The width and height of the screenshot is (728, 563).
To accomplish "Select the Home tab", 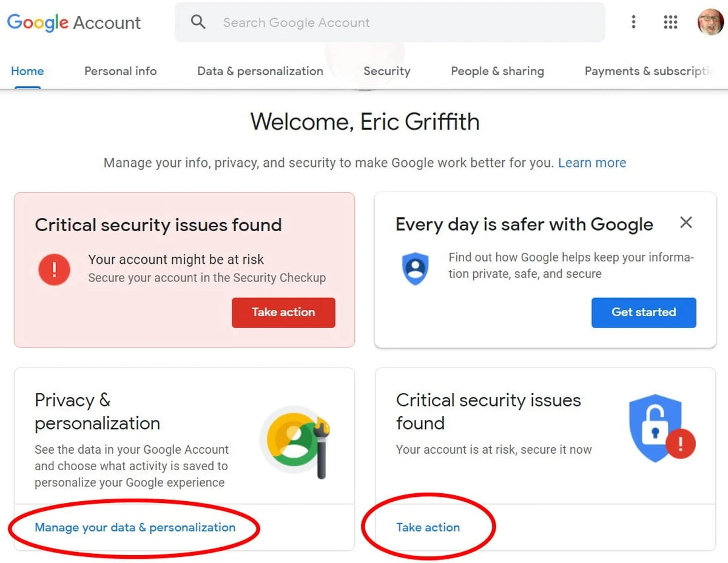I will 27,71.
